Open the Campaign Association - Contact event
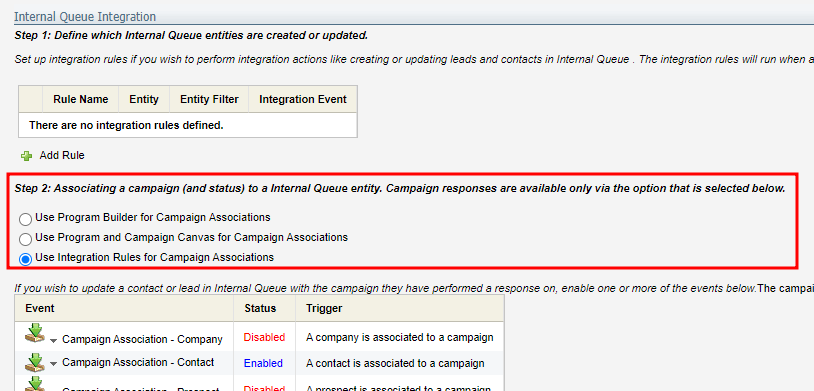Image resolution: width=814 pixels, height=391 pixels. (138, 362)
